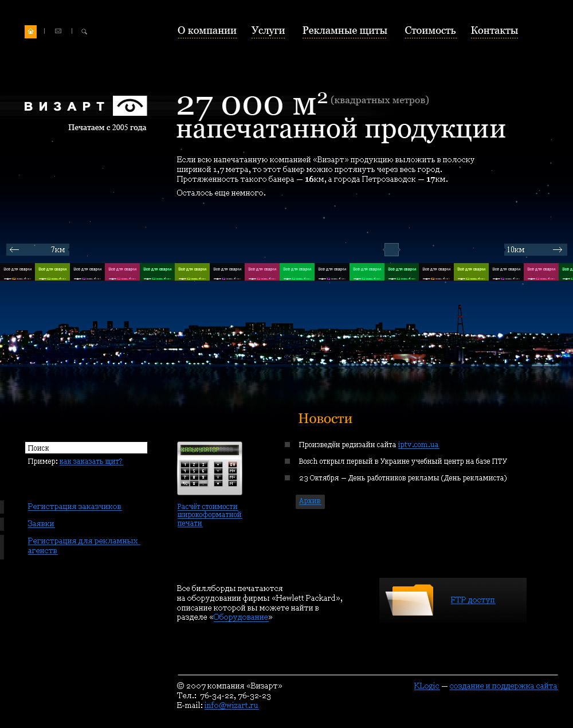This screenshot has width=573, height=728.
Task: Open the envelope mail icon
Action: point(58,32)
